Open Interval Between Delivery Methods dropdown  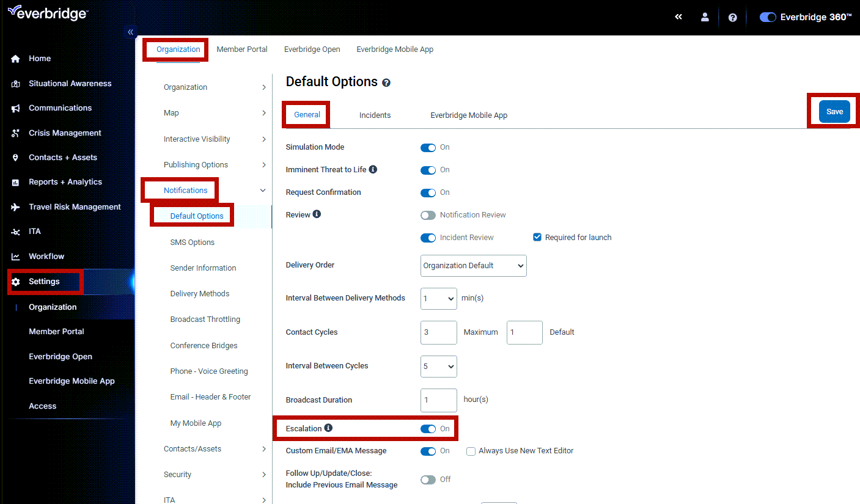439,299
